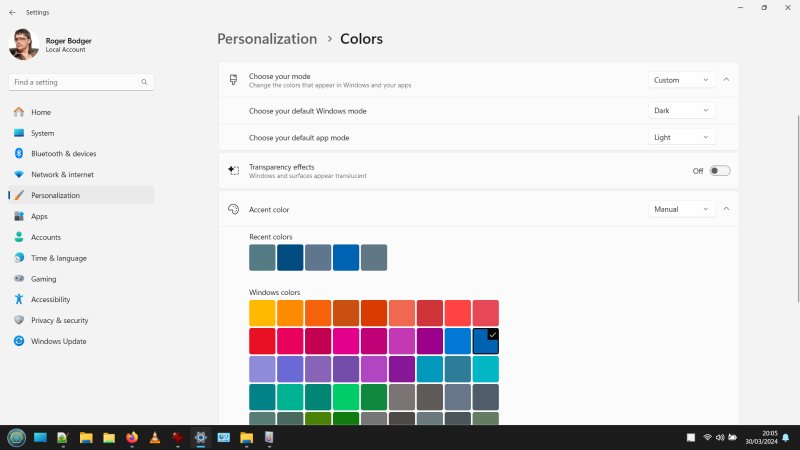Click the Time & language globe icon
800x450 pixels.
click(19, 258)
